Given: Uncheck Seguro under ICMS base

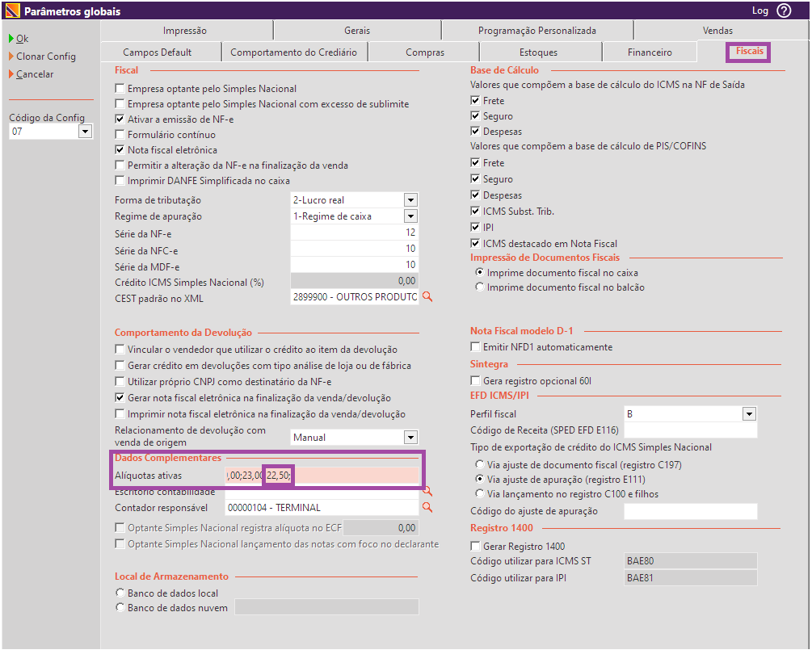Looking at the screenshot, I should pyautogui.click(x=475, y=116).
